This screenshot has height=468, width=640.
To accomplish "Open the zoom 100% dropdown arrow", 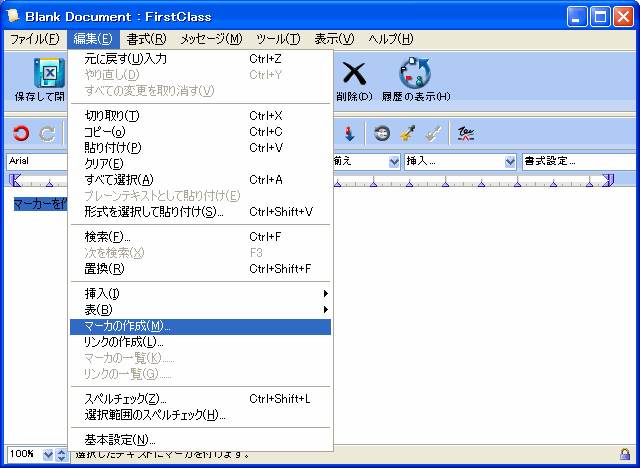I will coord(48,455).
